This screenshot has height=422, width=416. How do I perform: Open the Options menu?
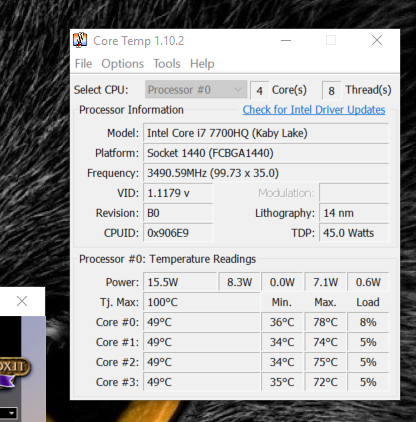pos(123,63)
